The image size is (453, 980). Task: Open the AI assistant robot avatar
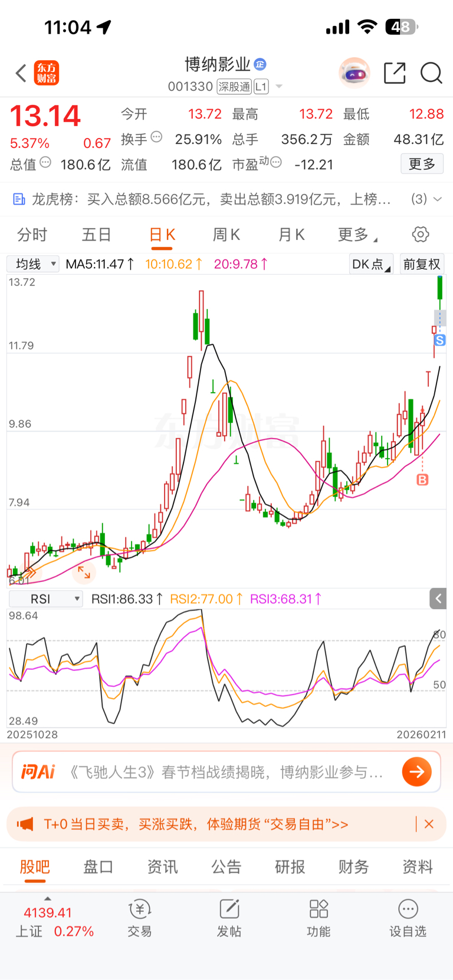pyautogui.click(x=354, y=73)
